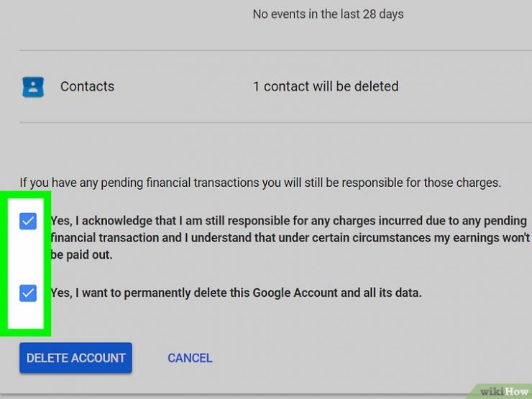532x399 pixels.
Task: Uncheck the permanently delete Google Account checkbox
Action: click(28, 293)
